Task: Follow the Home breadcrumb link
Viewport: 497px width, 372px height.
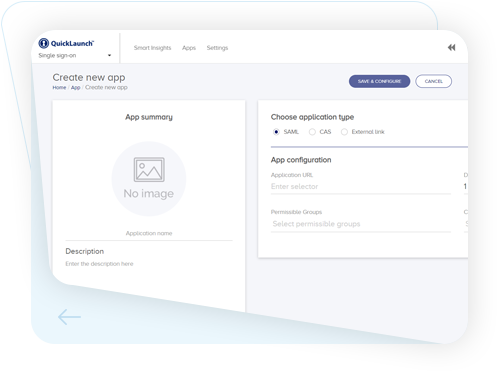Action: click(59, 88)
